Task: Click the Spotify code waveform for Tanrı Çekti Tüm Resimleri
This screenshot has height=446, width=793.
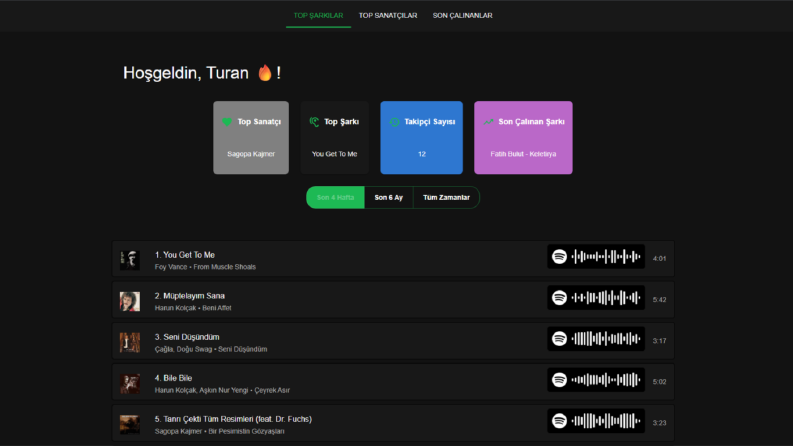Action: pos(606,421)
